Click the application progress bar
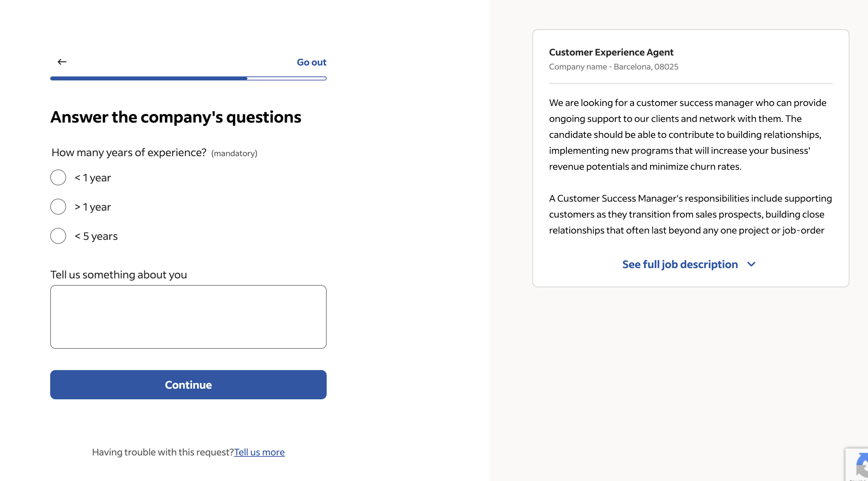Viewport: 868px width, 481px height. 188,78
